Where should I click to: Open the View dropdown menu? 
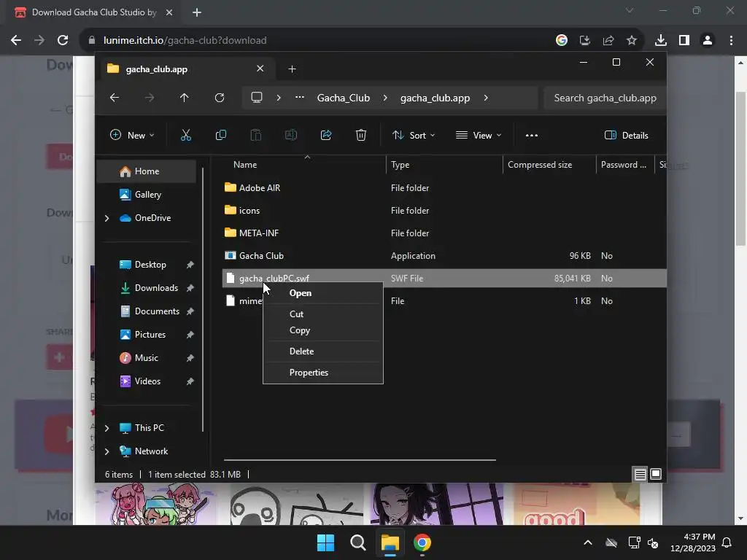(x=479, y=135)
